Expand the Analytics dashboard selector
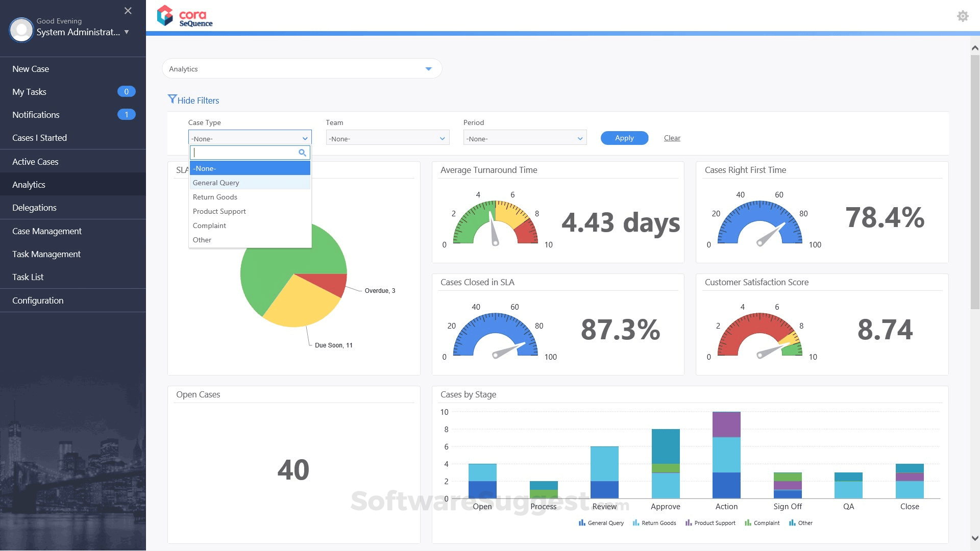The height and width of the screenshot is (551, 980). (428, 69)
